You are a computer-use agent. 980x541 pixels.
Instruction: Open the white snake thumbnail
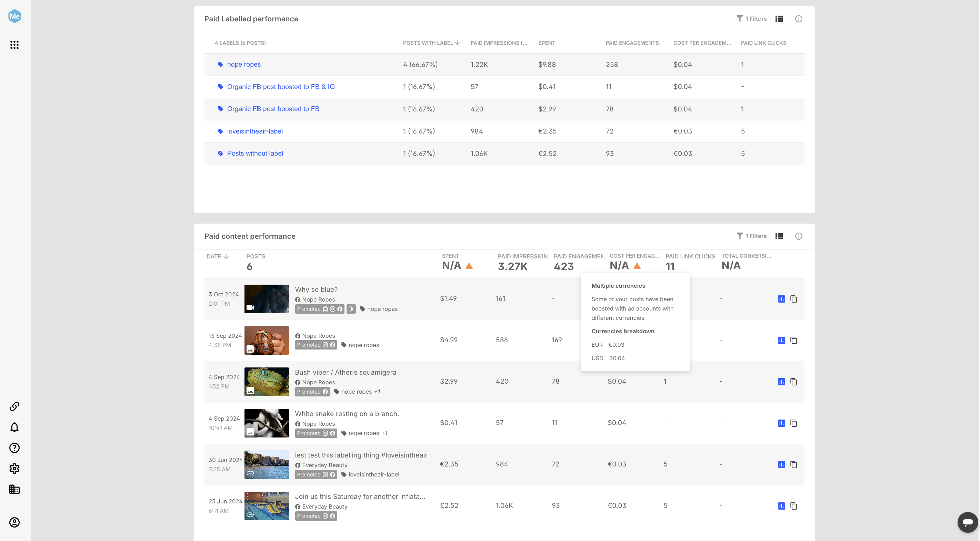(x=267, y=423)
